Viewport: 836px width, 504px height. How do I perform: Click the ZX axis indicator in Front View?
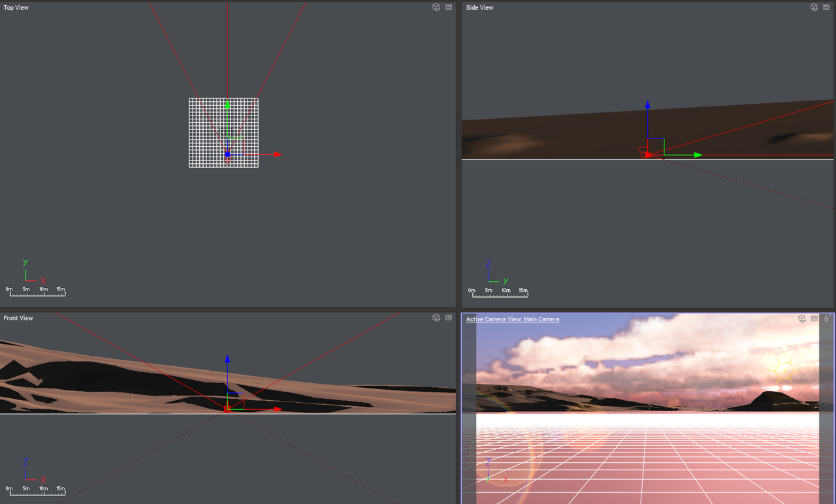pos(34,471)
